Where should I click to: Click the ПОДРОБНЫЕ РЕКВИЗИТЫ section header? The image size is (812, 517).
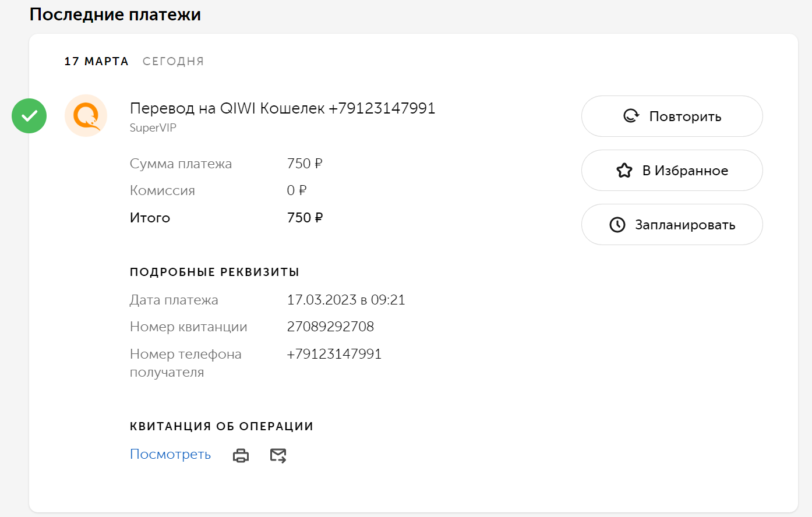pos(214,272)
